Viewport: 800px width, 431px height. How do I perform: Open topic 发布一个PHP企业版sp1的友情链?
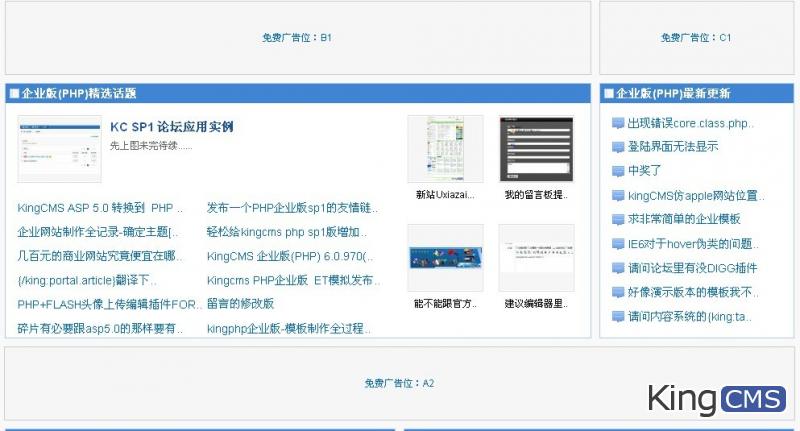pyautogui.click(x=292, y=208)
